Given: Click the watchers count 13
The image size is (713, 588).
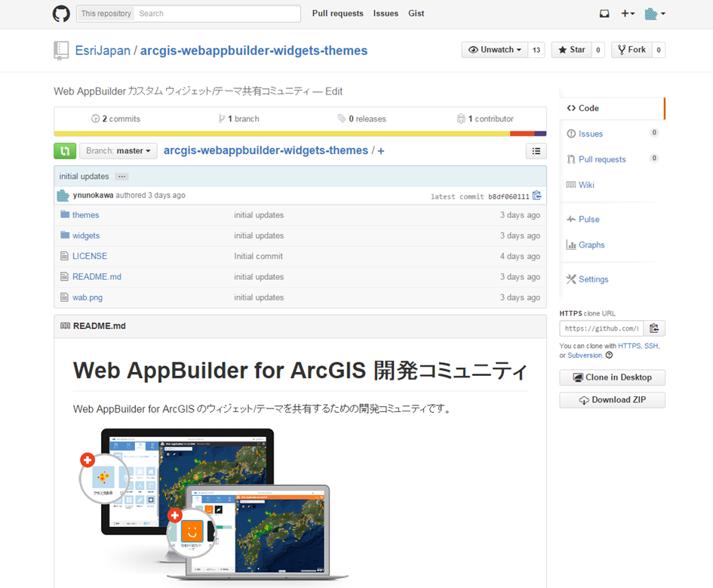Looking at the screenshot, I should click(536, 50).
